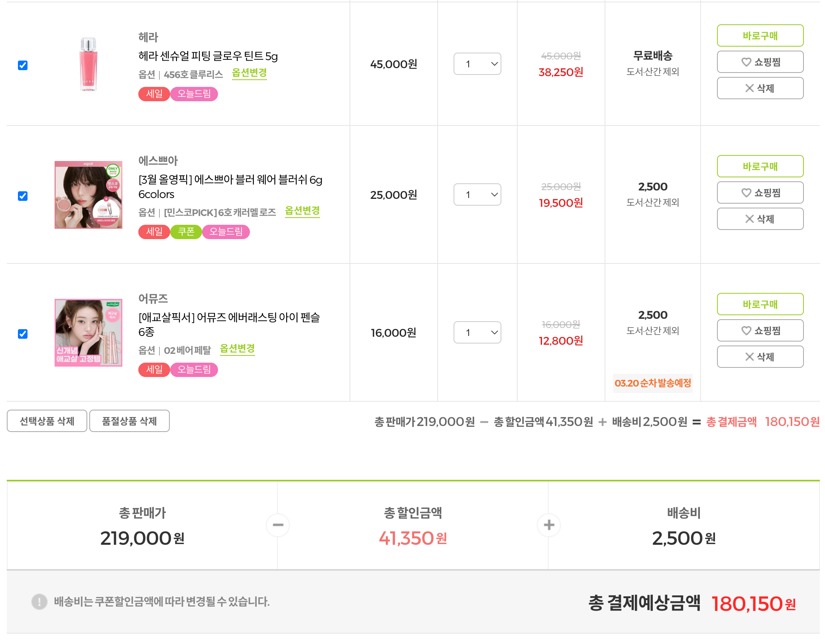Click X delete icon for 에스쁘아 blusher
The image size is (825, 644).
coord(749,219)
